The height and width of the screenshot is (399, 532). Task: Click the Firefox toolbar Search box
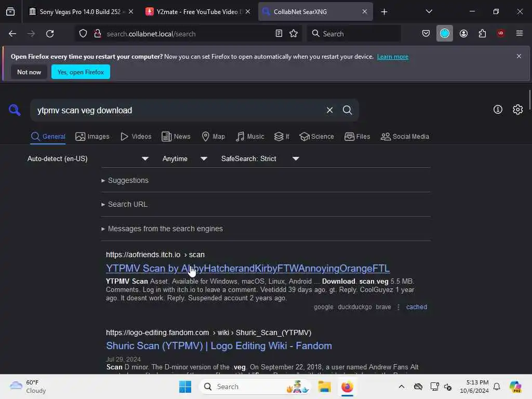[x=354, y=34]
